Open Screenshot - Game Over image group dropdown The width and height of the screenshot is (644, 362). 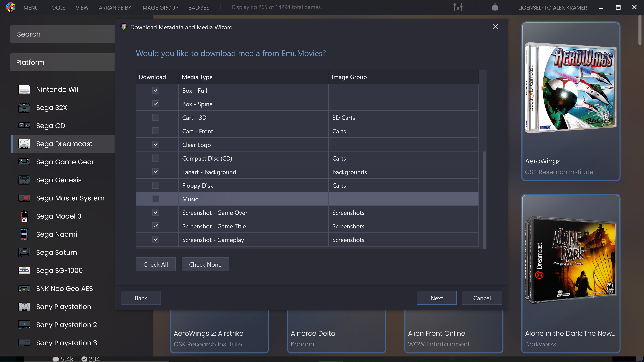[x=404, y=213]
